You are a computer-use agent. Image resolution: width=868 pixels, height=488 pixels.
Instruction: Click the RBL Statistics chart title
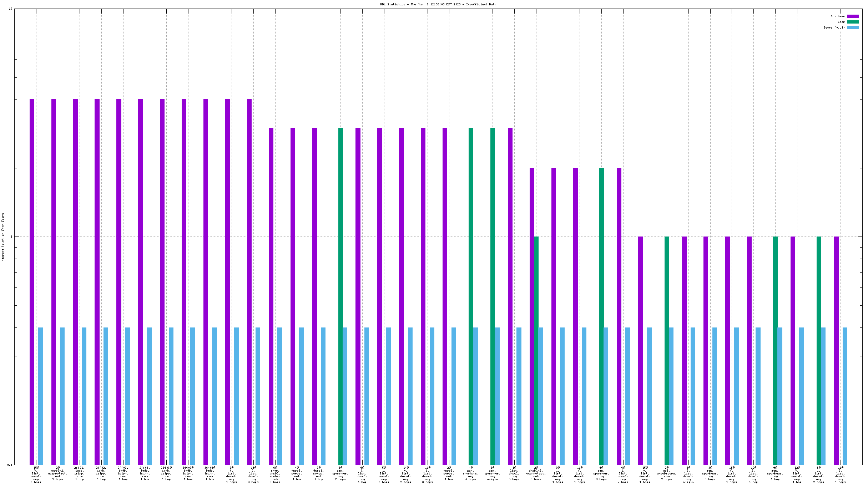coord(438,4)
